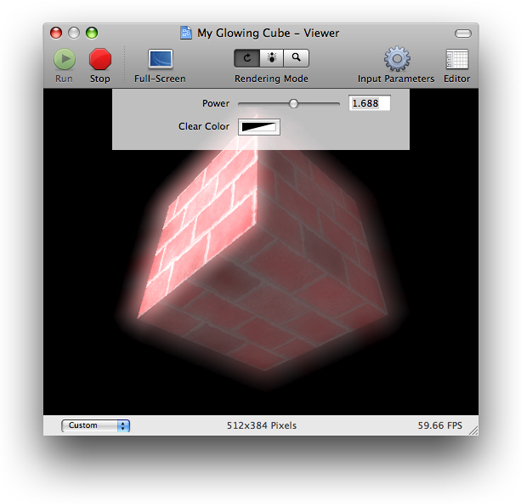The width and height of the screenshot is (521, 504).
Task: Click the Rendering Mode label
Action: click(x=271, y=79)
